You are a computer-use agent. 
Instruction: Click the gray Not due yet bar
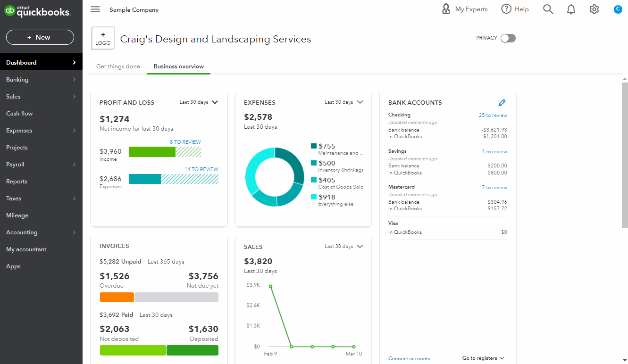tap(176, 297)
